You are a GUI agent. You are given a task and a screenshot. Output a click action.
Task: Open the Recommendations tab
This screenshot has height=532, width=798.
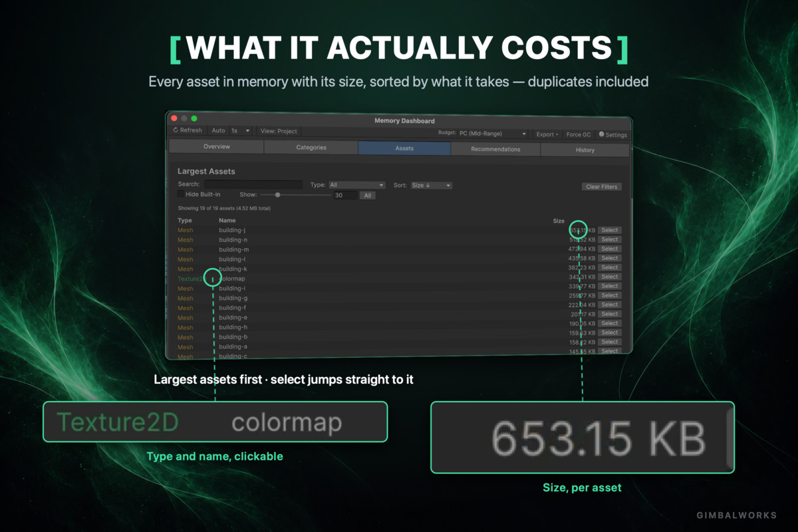[x=495, y=149]
